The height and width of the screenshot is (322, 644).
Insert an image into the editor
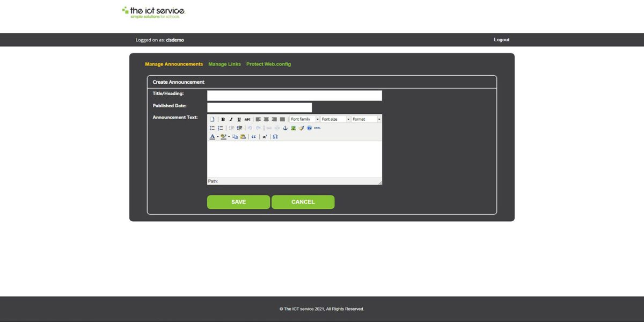click(294, 128)
